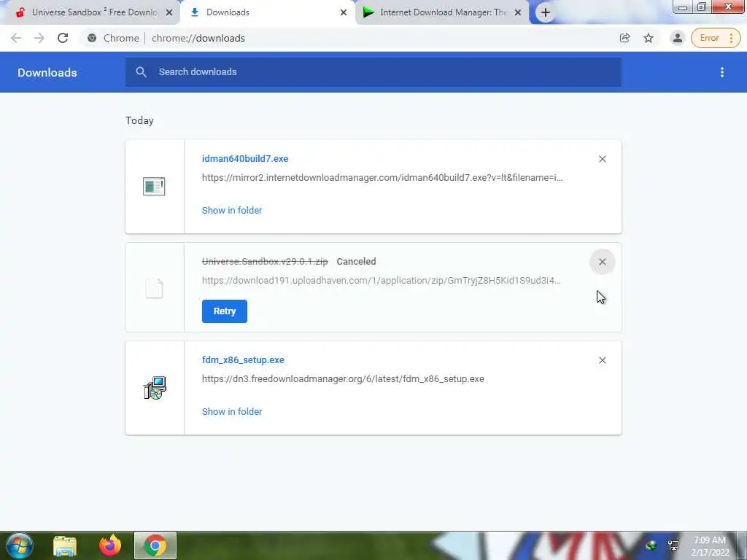Click the network tray icon
Image resolution: width=747 pixels, height=560 pixels.
click(673, 545)
